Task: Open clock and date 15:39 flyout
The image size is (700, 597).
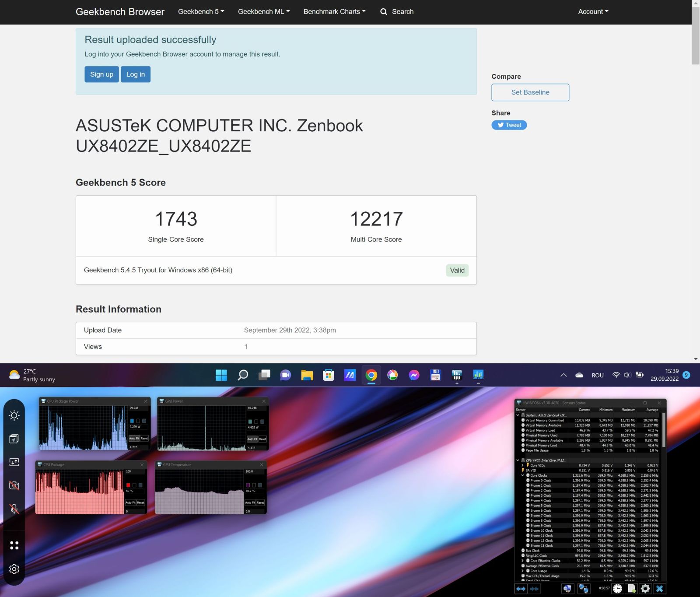Action: (x=665, y=375)
